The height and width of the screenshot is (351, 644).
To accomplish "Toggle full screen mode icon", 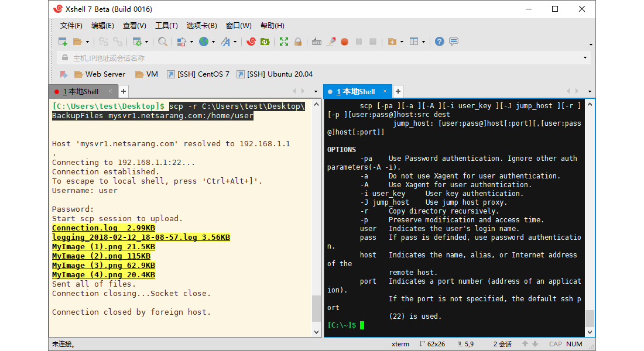I will (x=284, y=42).
